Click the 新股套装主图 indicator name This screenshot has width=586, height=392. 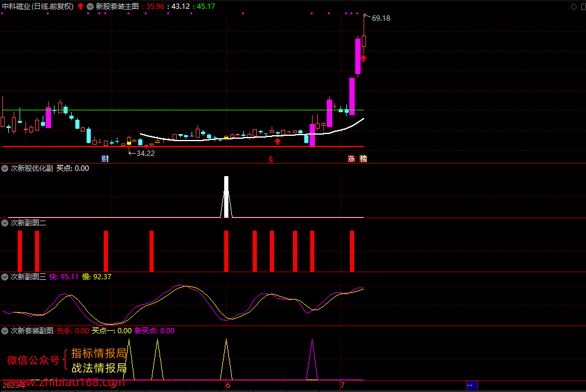117,7
